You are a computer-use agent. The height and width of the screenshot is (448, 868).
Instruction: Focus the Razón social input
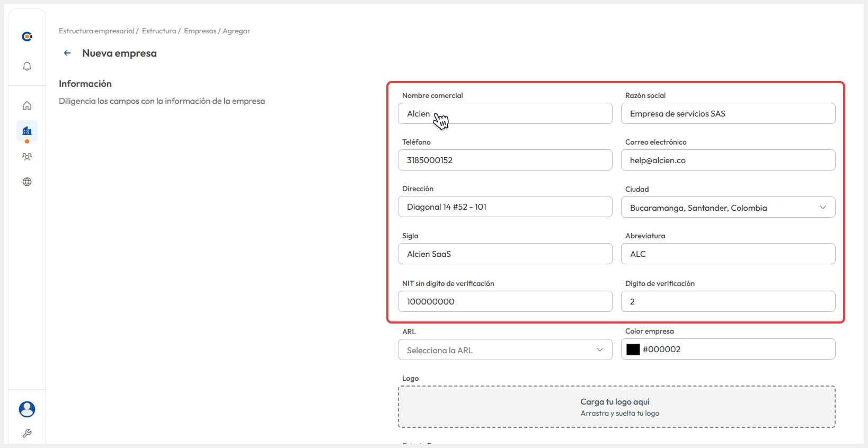tap(728, 114)
